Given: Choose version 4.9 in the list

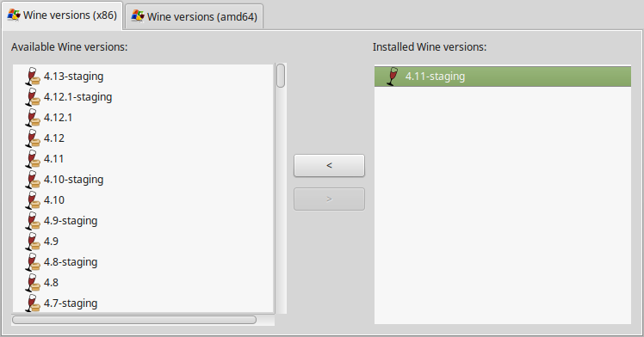Looking at the screenshot, I should 143,241.
